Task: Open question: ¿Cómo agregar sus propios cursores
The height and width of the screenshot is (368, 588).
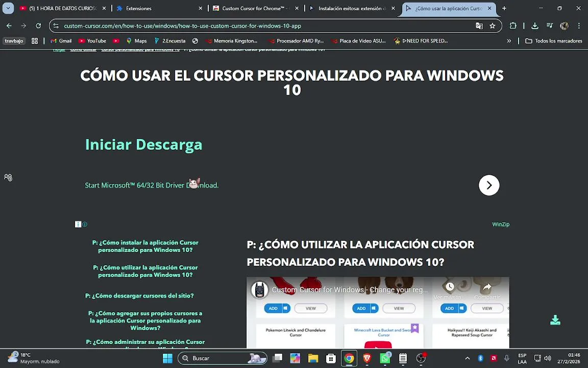Action: coord(145,320)
